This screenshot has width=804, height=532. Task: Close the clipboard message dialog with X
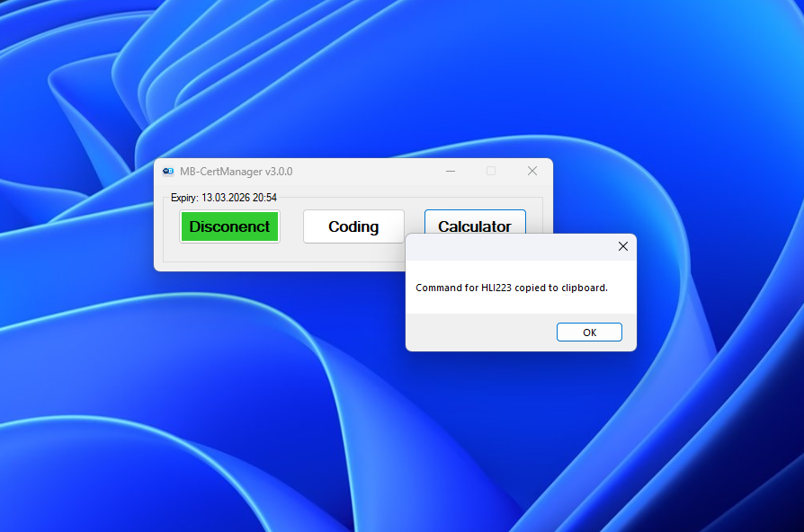click(x=622, y=246)
